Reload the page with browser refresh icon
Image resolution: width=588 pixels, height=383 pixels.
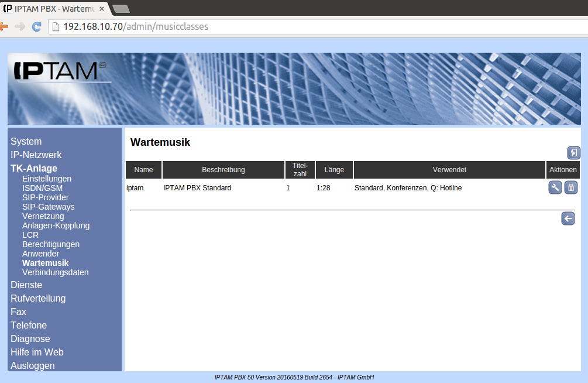(36, 26)
